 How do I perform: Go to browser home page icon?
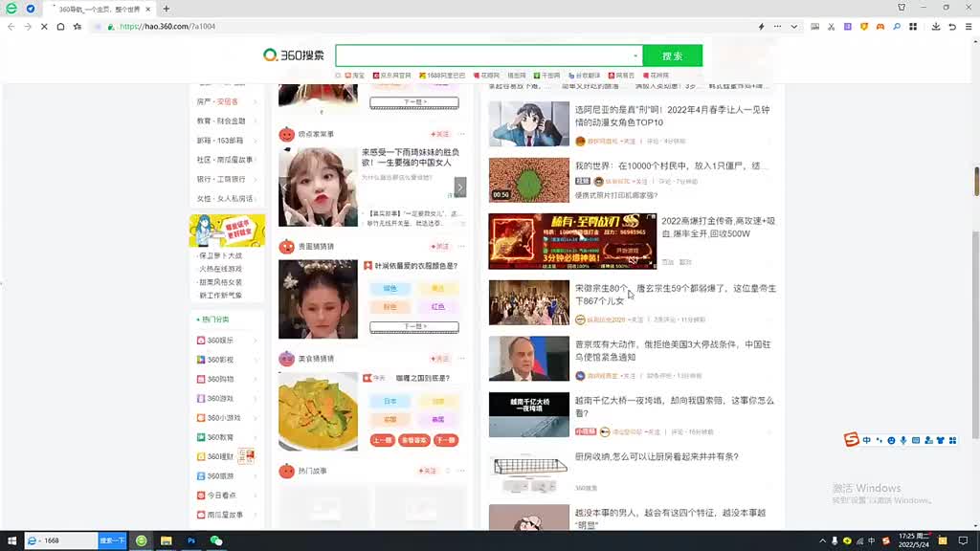tap(60, 27)
